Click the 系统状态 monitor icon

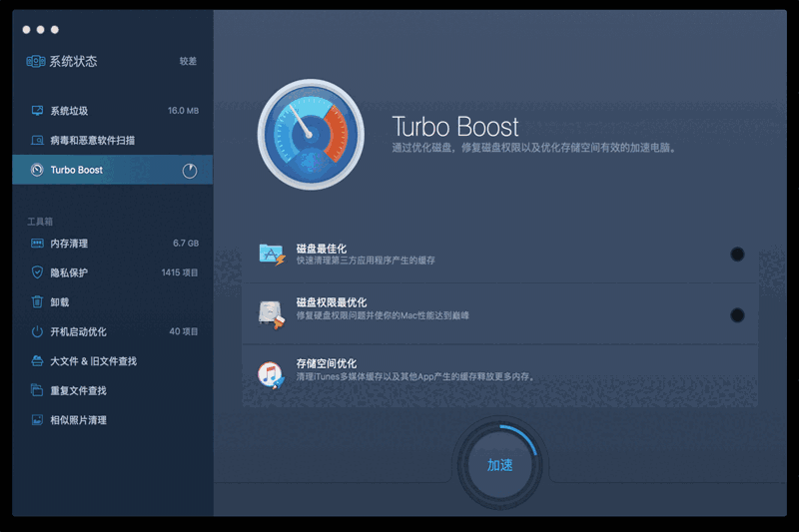click(36, 62)
